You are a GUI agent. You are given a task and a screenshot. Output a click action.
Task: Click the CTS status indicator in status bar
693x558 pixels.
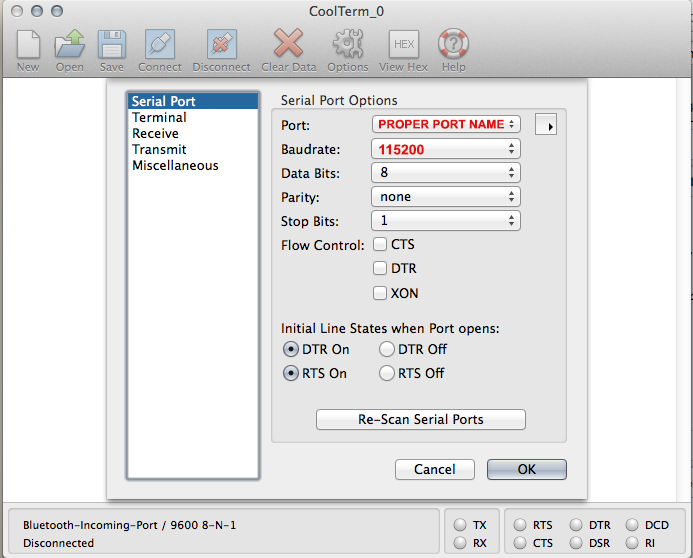pyautogui.click(x=520, y=543)
